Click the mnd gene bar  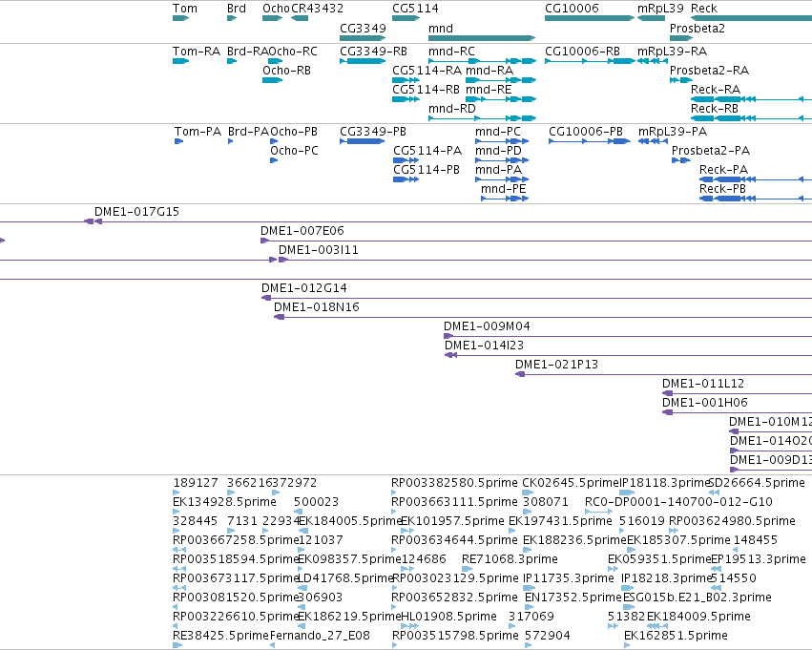482,38
